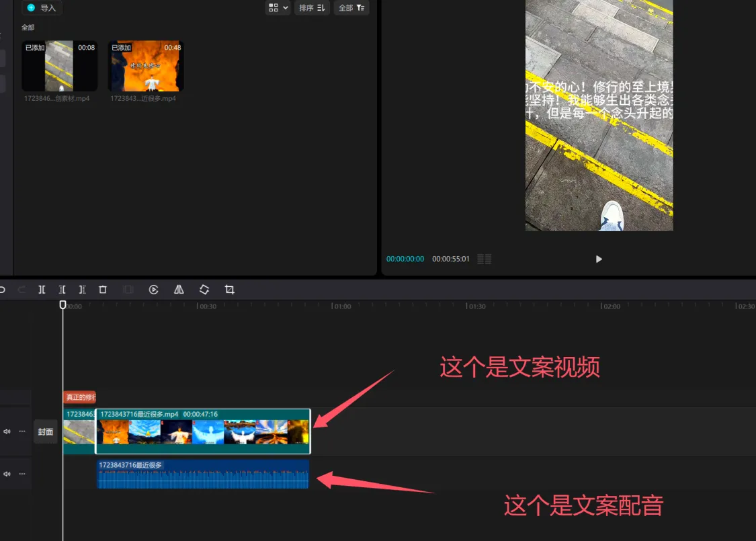Click the playback speed icon in the toolbar
The width and height of the screenshot is (756, 541).
pyautogui.click(x=153, y=290)
